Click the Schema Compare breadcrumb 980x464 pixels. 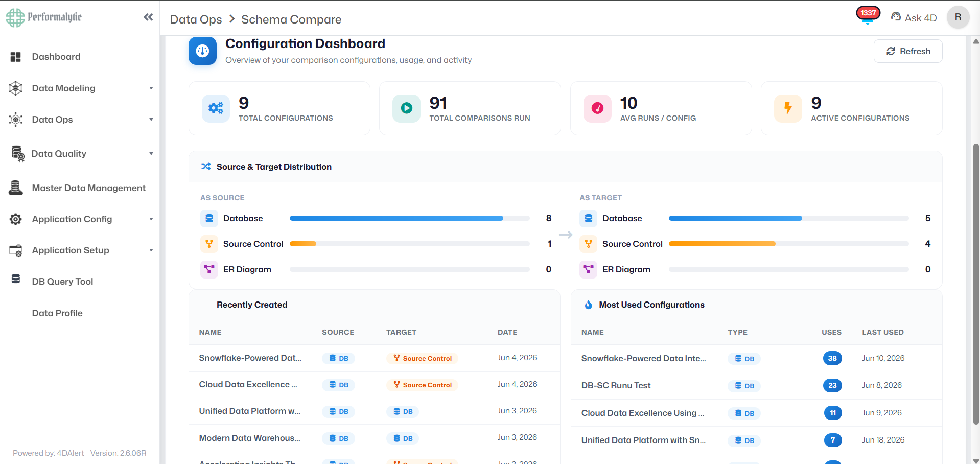(291, 19)
